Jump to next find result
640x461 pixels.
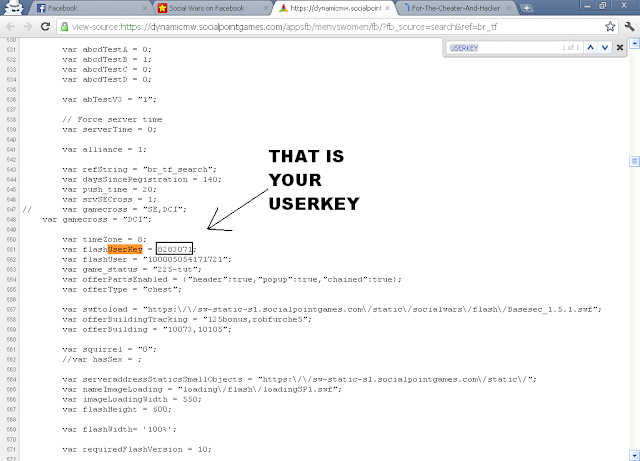605,48
